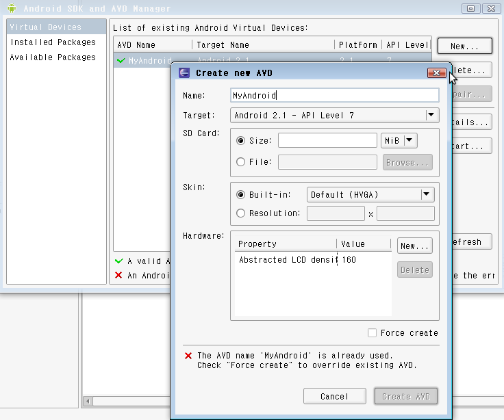This screenshot has height=420, width=504.
Task: Click the Property column header
Action: click(x=286, y=244)
